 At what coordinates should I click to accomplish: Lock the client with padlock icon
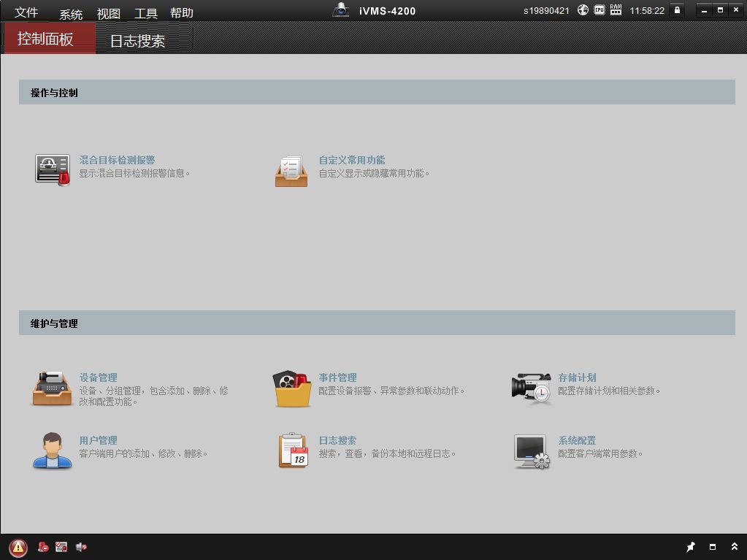pyautogui.click(x=677, y=10)
